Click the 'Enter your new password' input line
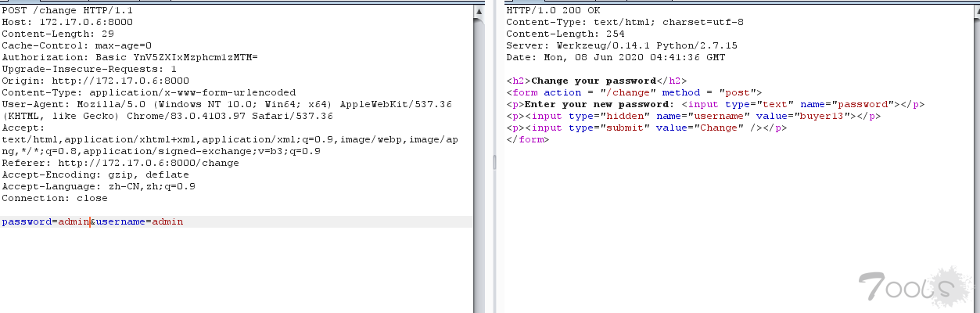Viewport: 980px width, 313px height. (x=716, y=103)
